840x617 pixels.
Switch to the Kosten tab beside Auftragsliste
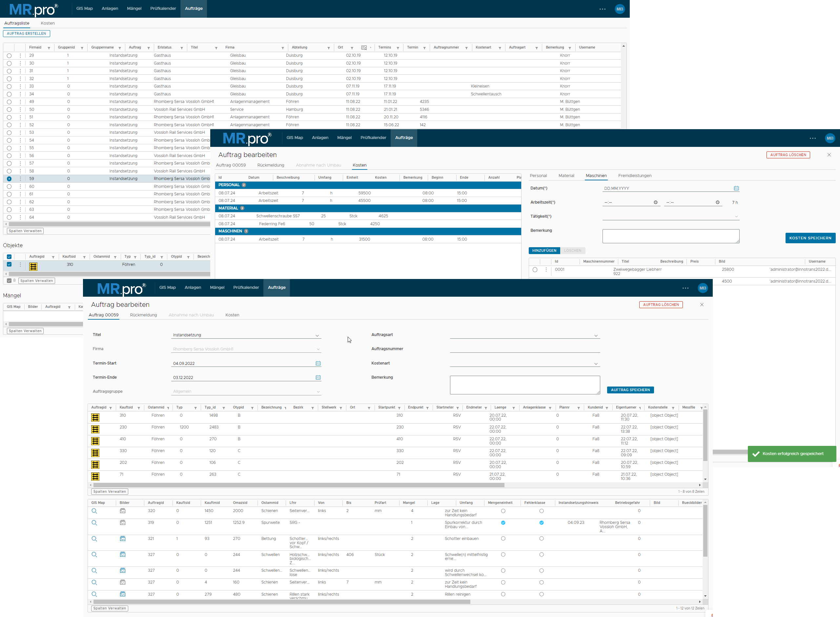pyautogui.click(x=48, y=23)
